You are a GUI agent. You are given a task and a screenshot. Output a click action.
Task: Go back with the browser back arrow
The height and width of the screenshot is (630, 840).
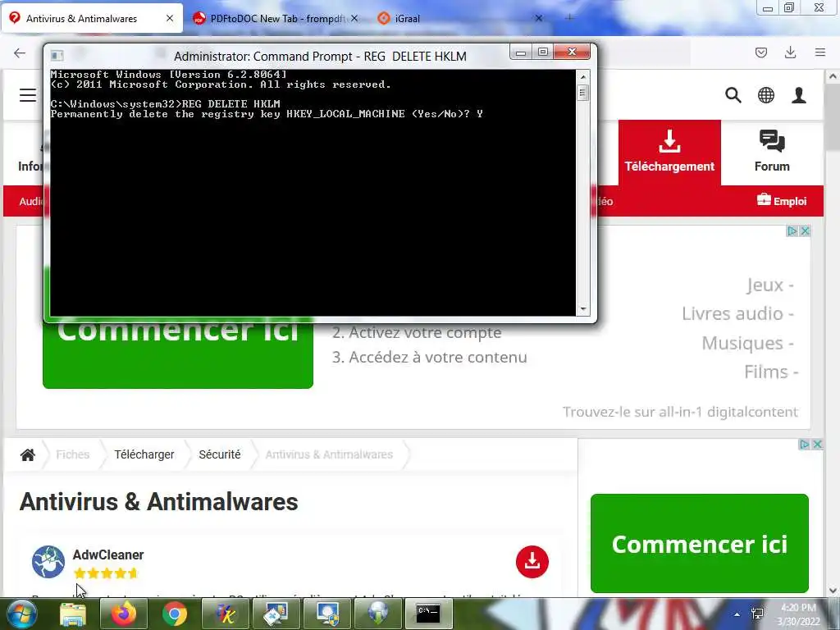(x=20, y=52)
